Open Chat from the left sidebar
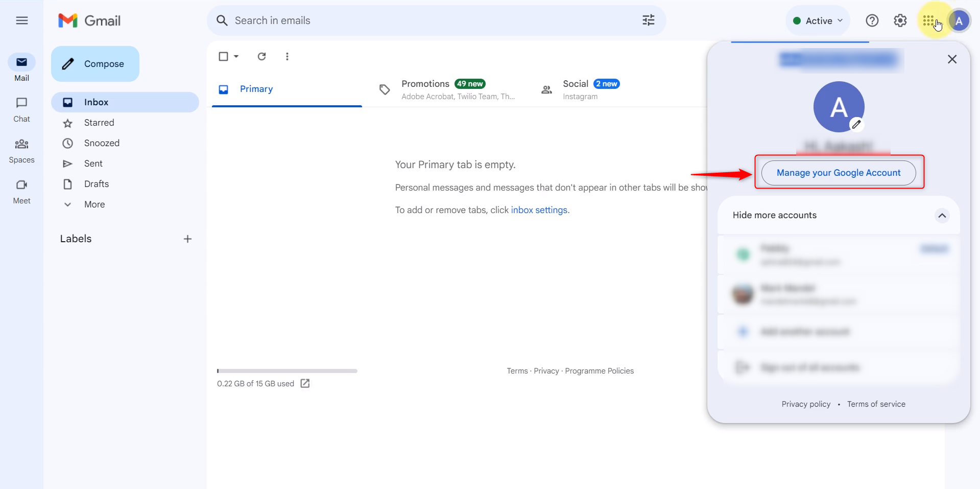980x489 pixels. 21,110
